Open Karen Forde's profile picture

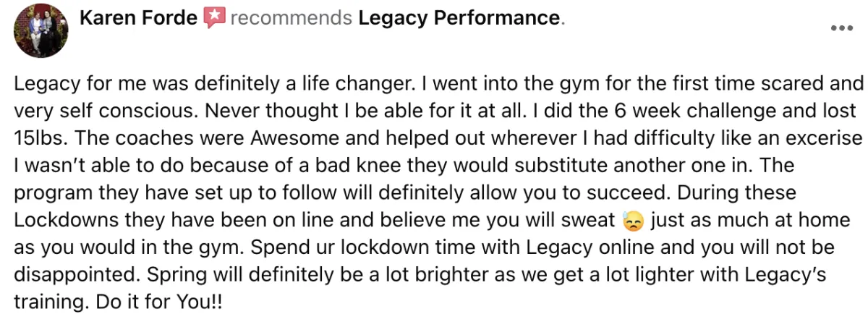click(42, 30)
